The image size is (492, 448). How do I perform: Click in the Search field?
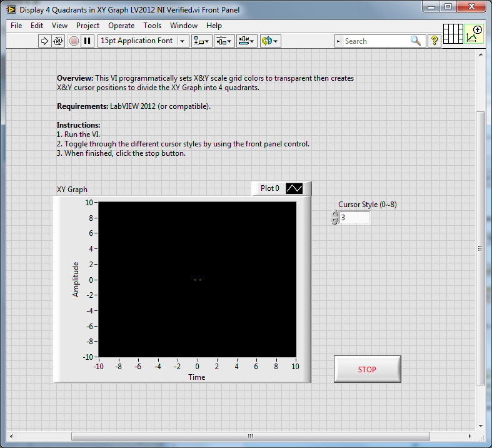click(x=376, y=41)
